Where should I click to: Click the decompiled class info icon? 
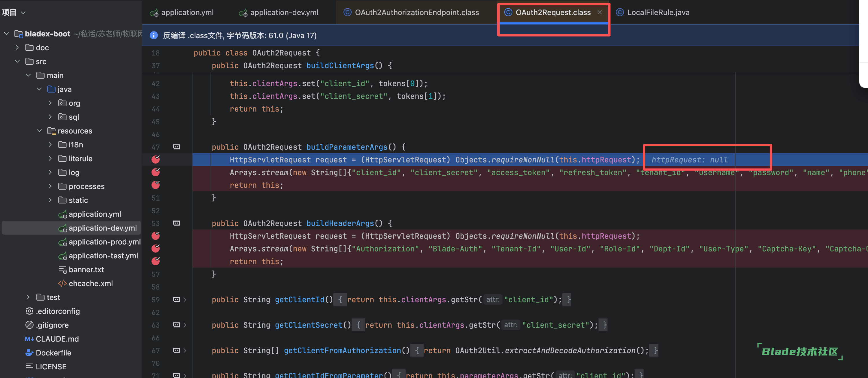[x=154, y=35]
